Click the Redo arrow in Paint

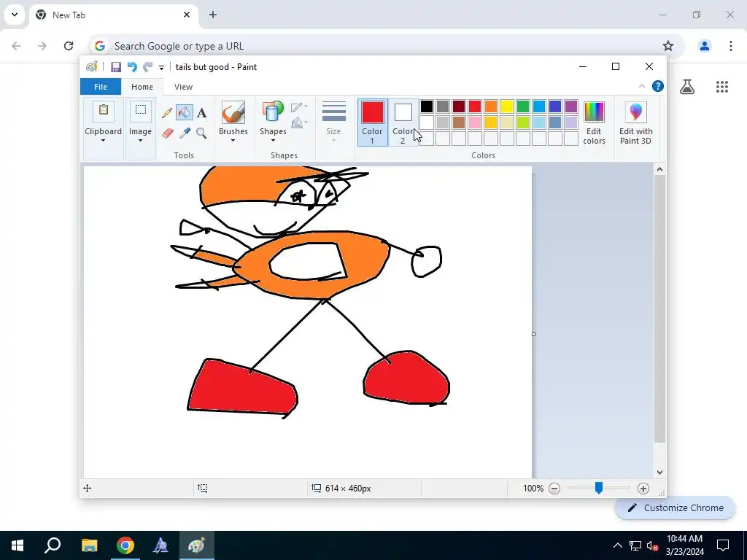pos(147,67)
